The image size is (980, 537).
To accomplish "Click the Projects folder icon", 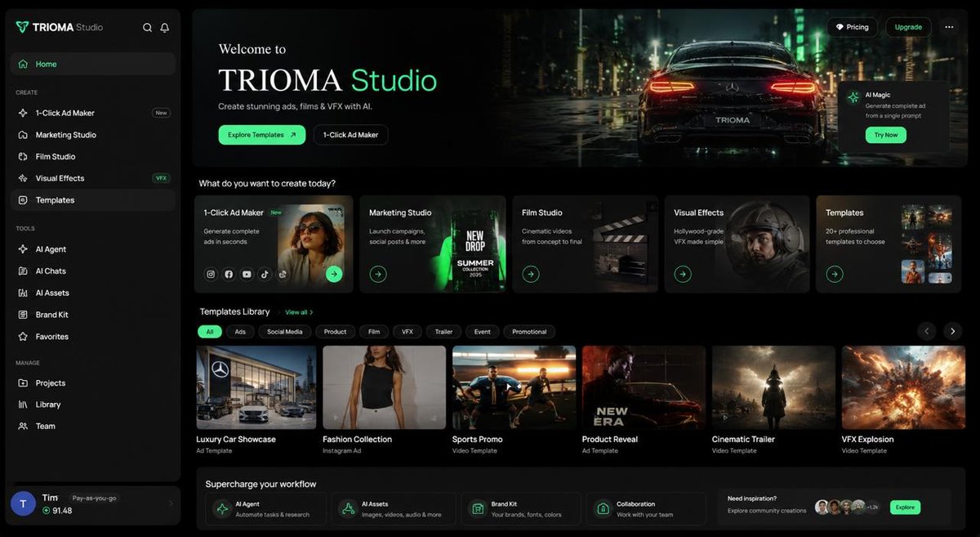I will pos(23,383).
